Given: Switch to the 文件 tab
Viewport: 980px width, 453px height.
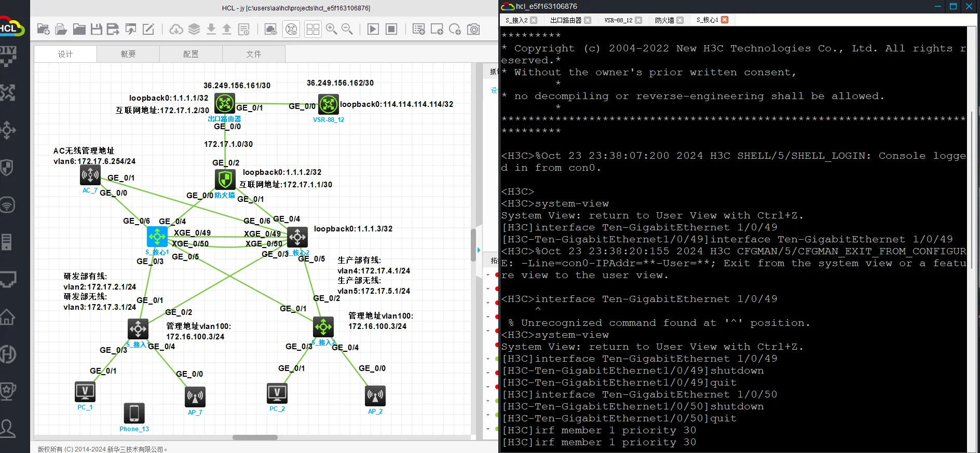Looking at the screenshot, I should 254,54.
